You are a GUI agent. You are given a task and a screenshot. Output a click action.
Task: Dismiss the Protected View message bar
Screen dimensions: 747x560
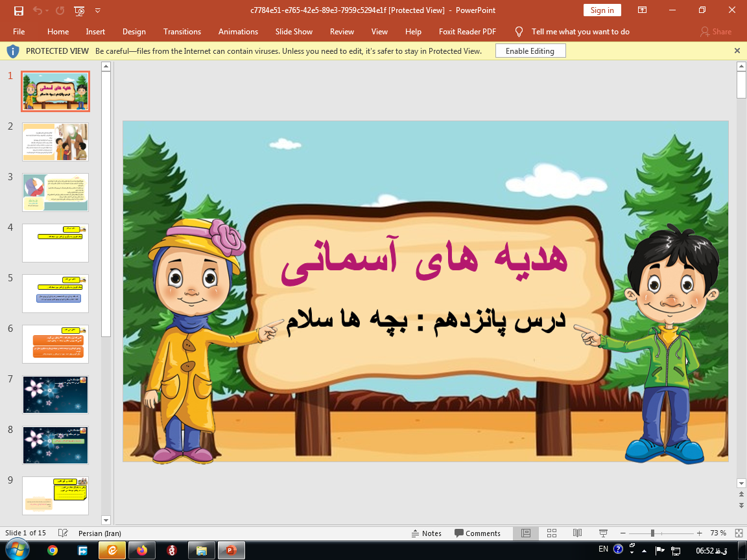pyautogui.click(x=737, y=51)
